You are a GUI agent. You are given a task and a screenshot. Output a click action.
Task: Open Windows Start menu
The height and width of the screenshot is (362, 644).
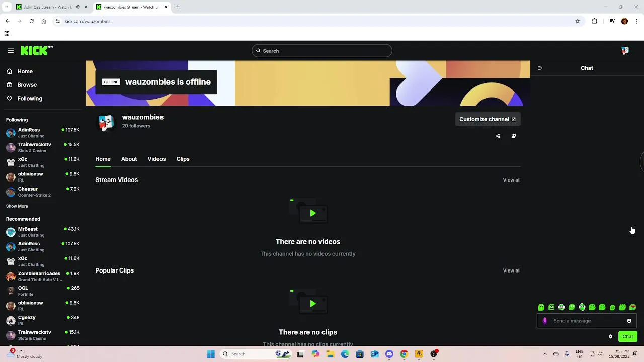(x=211, y=354)
